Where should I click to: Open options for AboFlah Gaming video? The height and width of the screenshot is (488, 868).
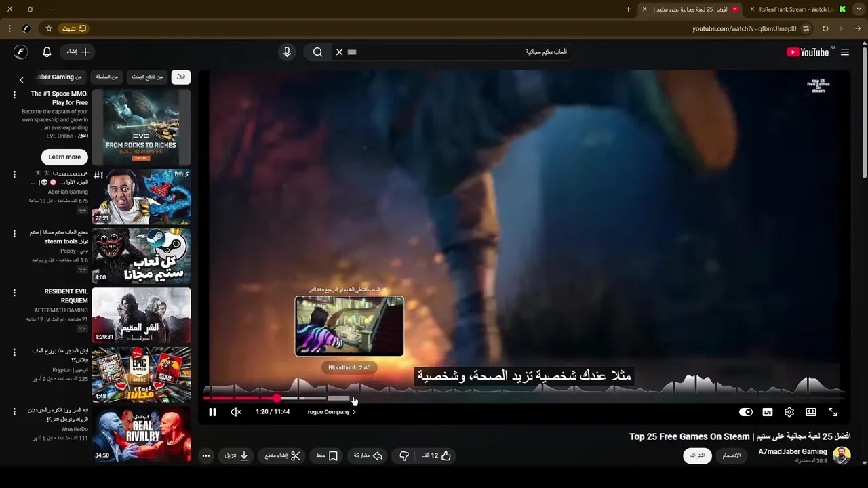click(x=14, y=175)
